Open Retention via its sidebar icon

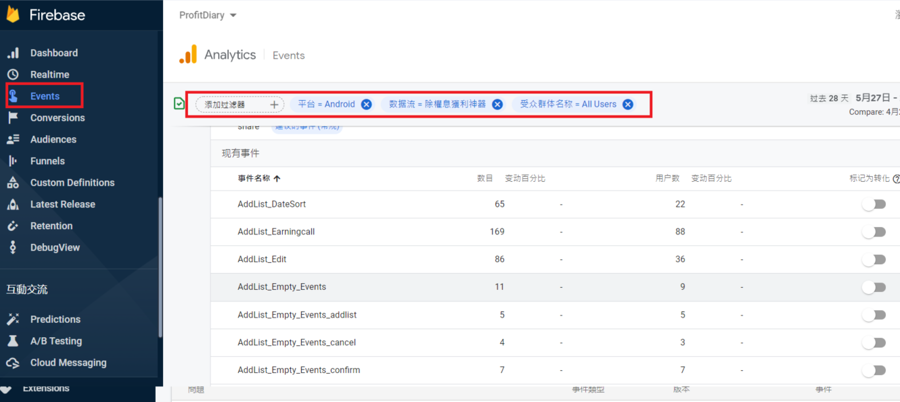[13, 226]
